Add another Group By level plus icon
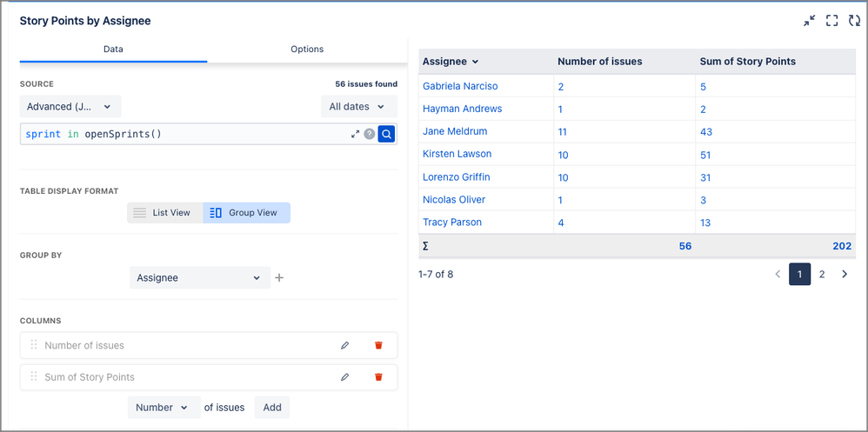Image resolution: width=868 pixels, height=432 pixels. pyautogui.click(x=279, y=277)
